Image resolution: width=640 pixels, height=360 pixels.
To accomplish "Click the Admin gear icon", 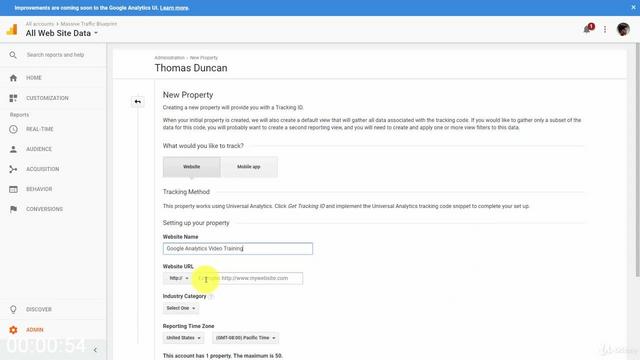I will click(x=13, y=329).
